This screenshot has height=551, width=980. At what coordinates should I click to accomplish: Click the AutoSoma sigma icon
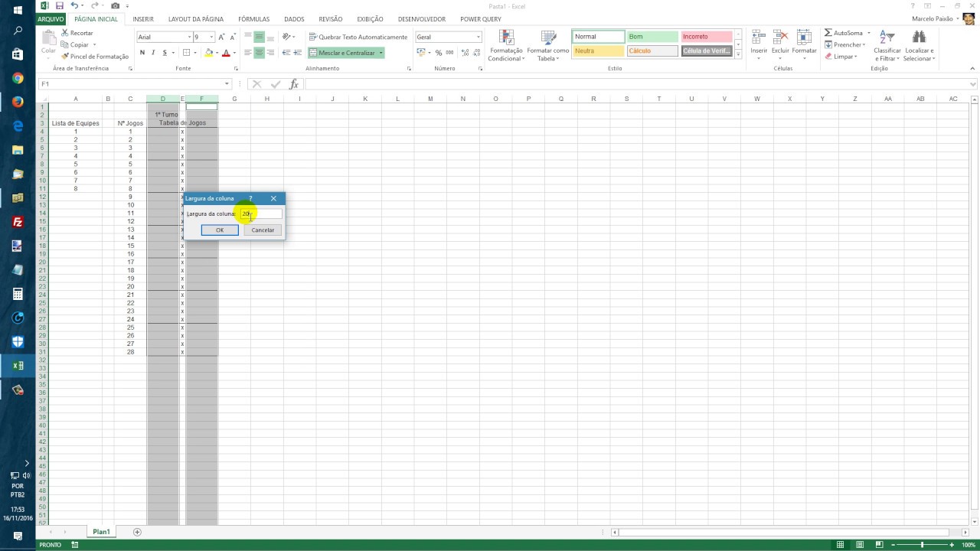click(828, 33)
